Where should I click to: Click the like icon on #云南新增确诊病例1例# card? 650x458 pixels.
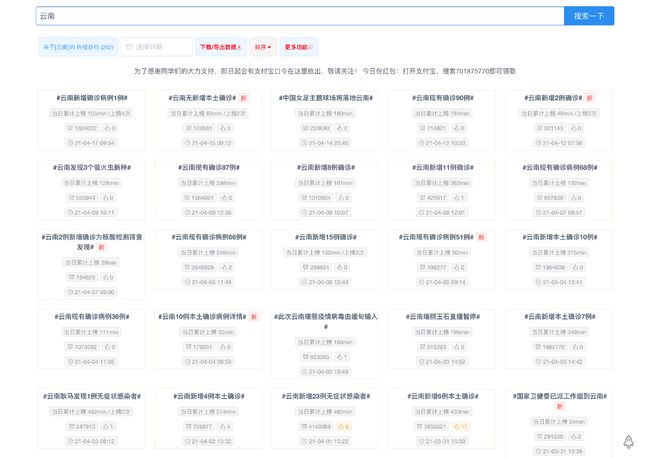[107, 128]
